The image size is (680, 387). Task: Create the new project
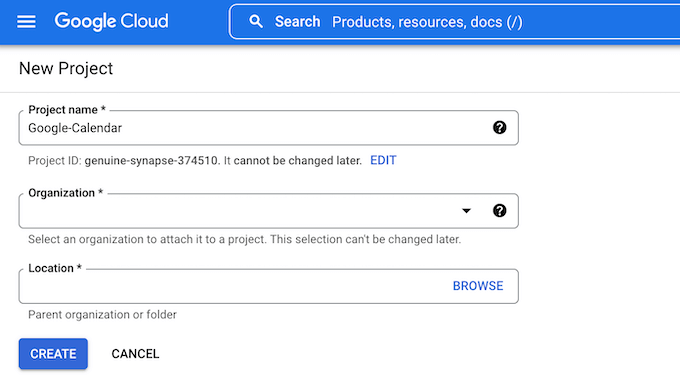coord(53,354)
